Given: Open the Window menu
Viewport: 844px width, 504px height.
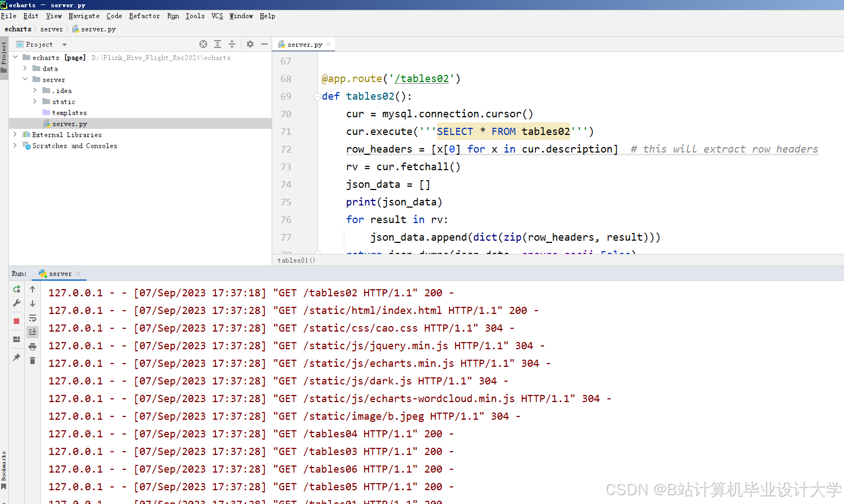Looking at the screenshot, I should click(241, 16).
